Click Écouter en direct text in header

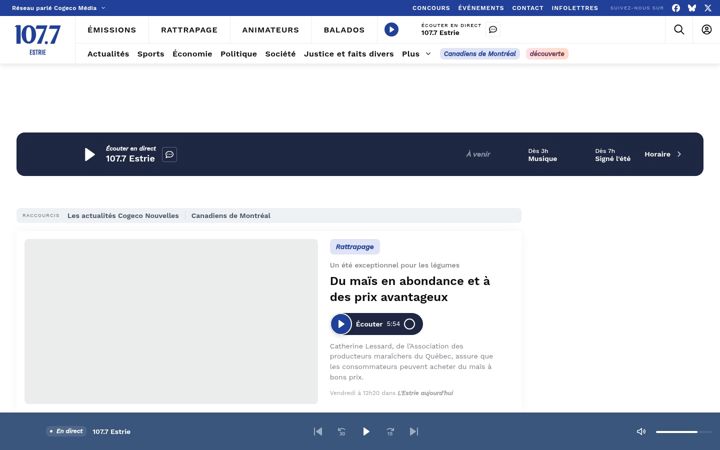[451, 25]
